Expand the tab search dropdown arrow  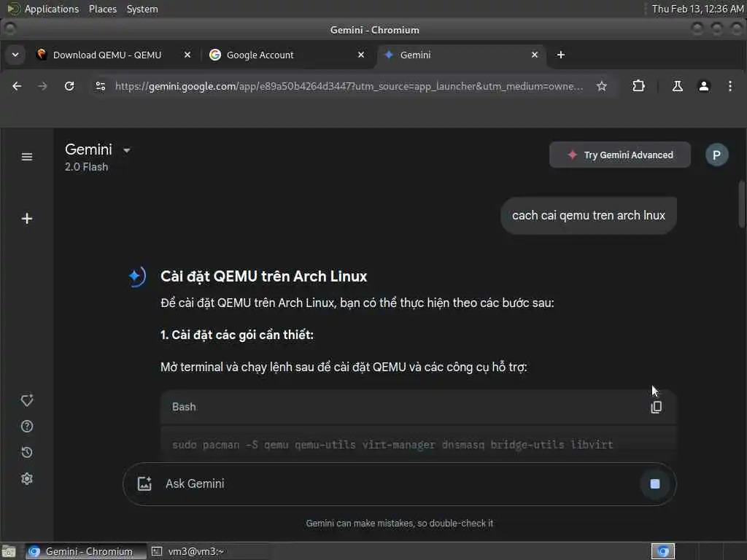(x=15, y=55)
